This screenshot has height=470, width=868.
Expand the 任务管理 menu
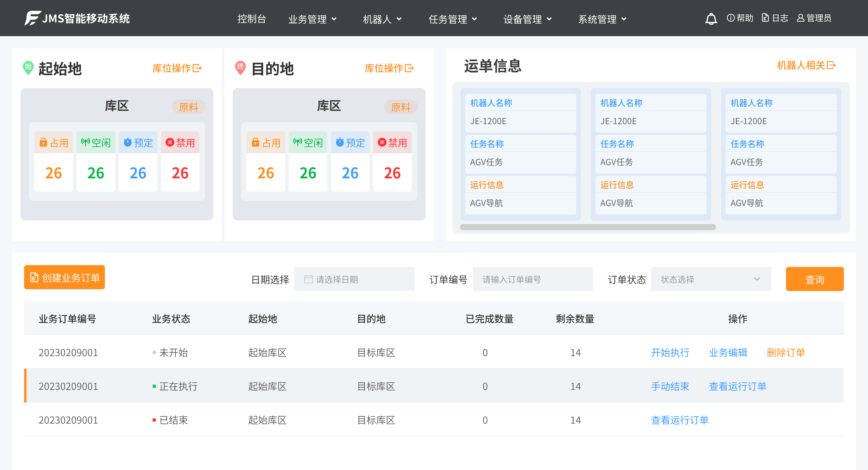453,19
